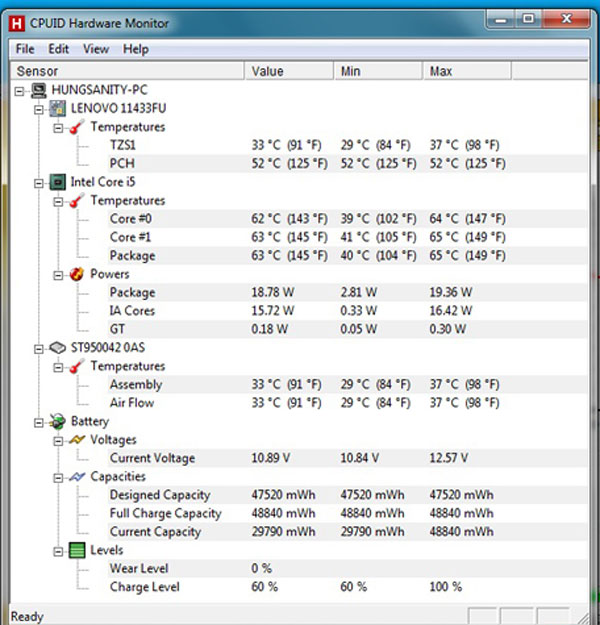
Task: Click the Ready status bar text
Action: [x=27, y=616]
